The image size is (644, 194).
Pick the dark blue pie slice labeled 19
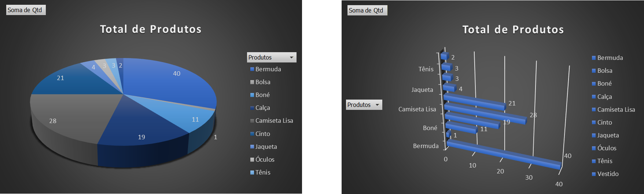143,129
